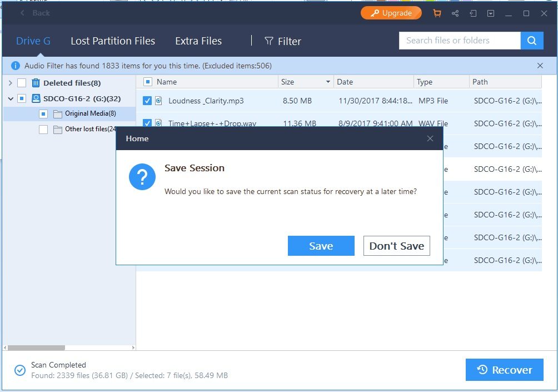
Task: Click the right arrow of tree scrollbar
Action: pyautogui.click(x=133, y=348)
